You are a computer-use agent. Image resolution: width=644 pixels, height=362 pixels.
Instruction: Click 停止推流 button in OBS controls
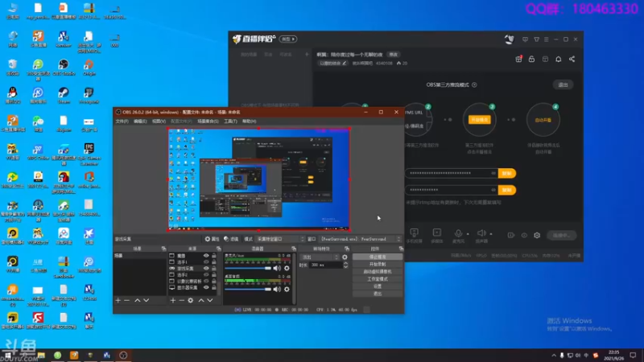pos(378,257)
